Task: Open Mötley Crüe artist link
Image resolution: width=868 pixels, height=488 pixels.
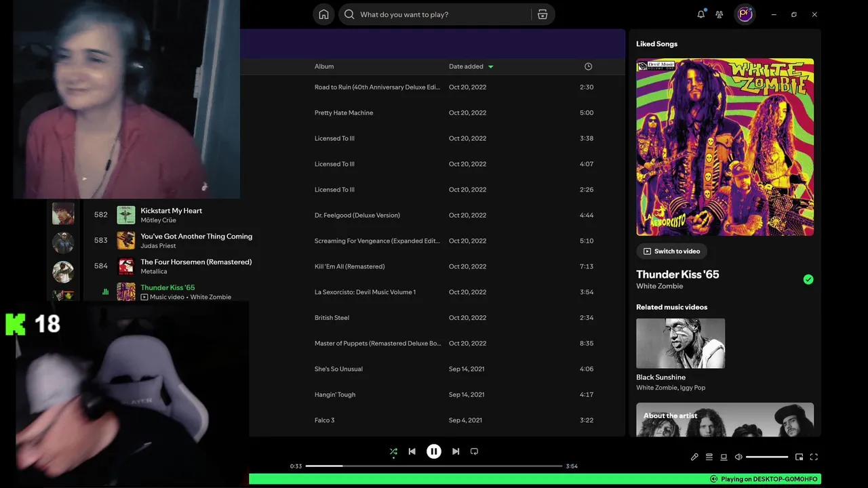Action: 158,220
